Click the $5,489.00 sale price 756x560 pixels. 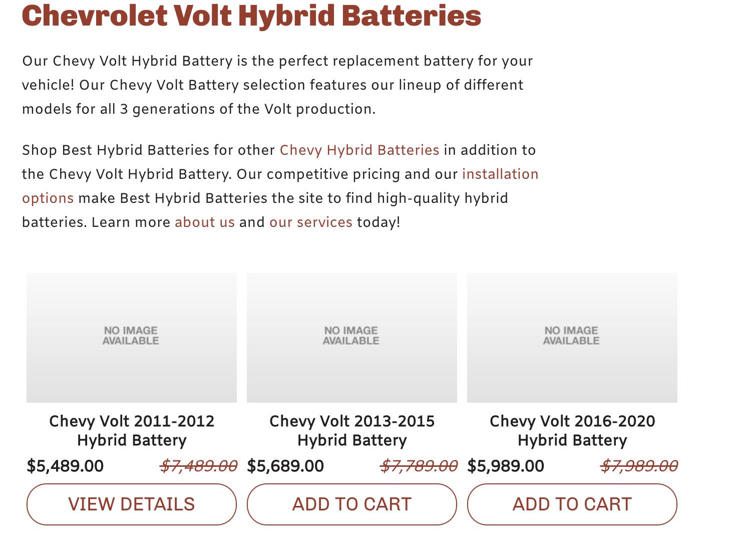(x=65, y=466)
